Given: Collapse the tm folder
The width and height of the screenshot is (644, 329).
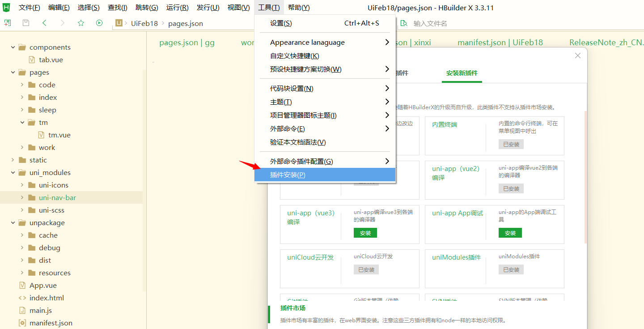Looking at the screenshot, I should click(x=22, y=122).
